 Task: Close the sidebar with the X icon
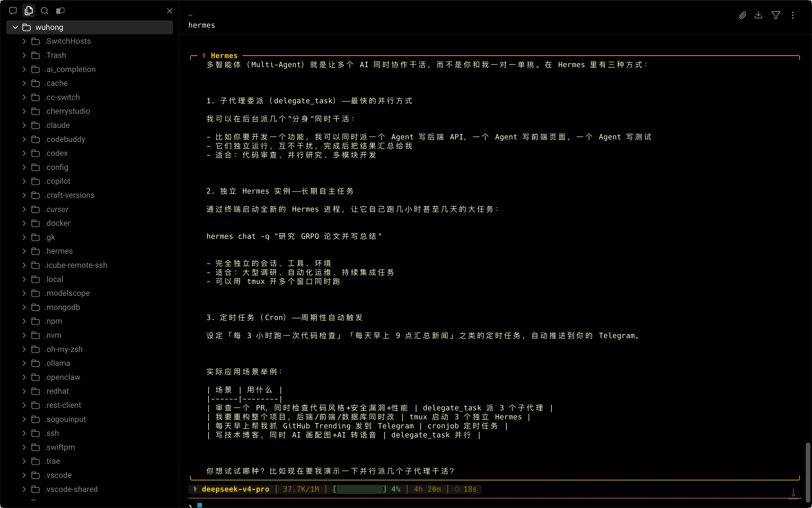tap(170, 11)
